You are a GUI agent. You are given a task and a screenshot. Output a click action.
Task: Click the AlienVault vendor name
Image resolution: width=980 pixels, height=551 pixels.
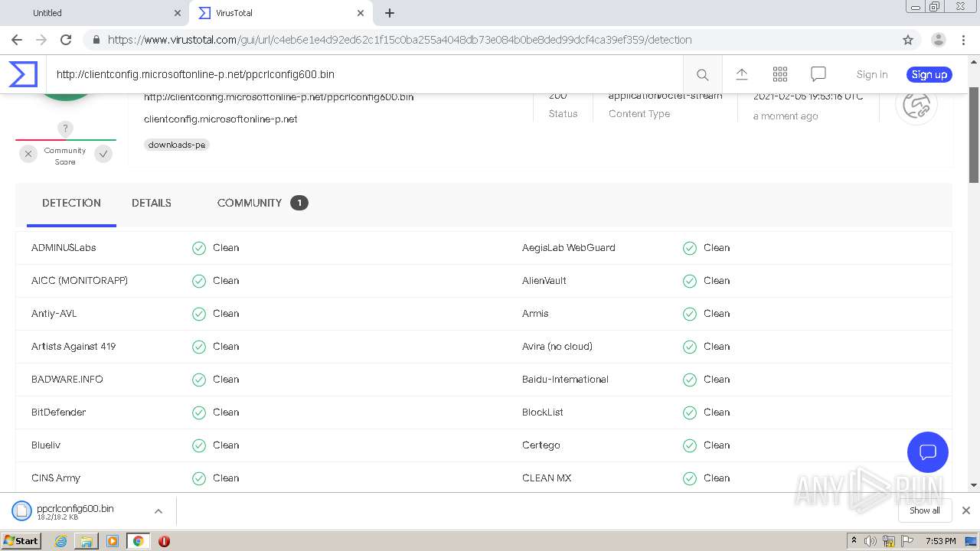coord(544,281)
